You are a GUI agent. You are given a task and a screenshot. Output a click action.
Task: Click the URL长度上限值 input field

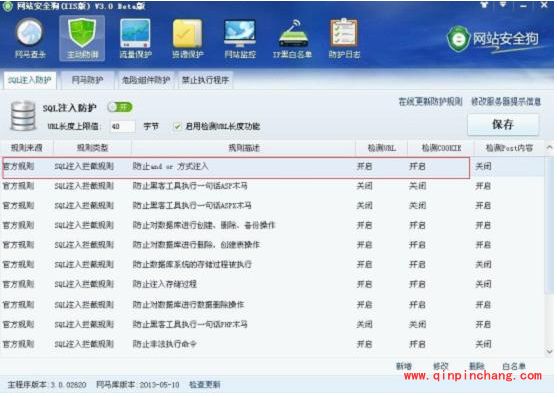point(122,126)
